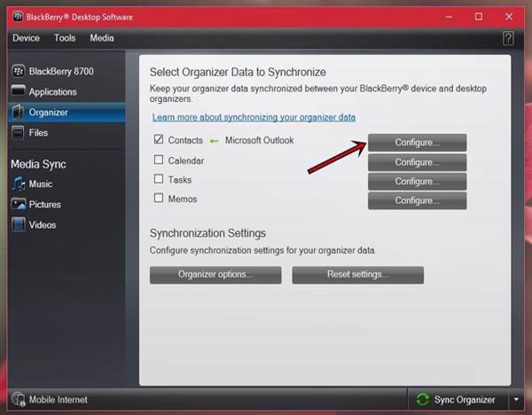Enable the Tasks checkbox
The width and height of the screenshot is (532, 415).
pos(159,179)
